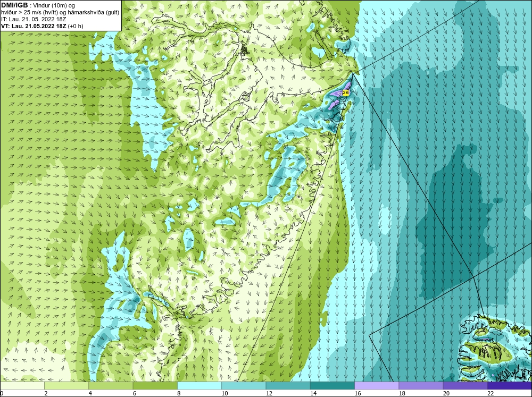The height and width of the screenshot is (397, 532).
Task: Click the 'IT: Lau. 21. 05. 2022 18Z' line
Action: click(34, 19)
